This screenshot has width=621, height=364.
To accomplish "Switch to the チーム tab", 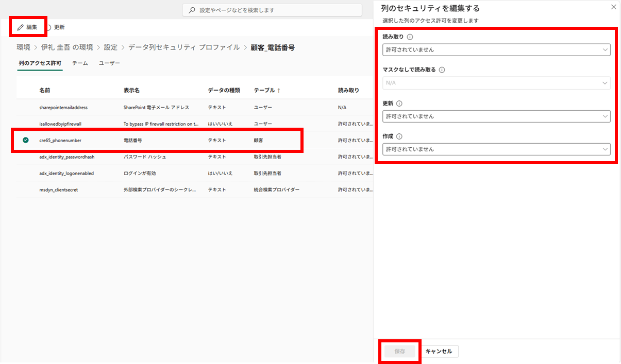I will click(x=80, y=63).
